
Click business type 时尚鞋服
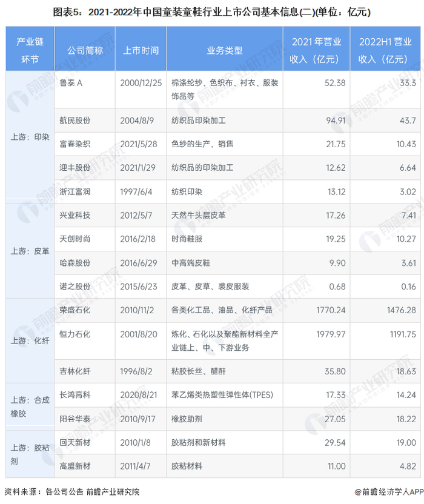pyautogui.click(x=187, y=239)
